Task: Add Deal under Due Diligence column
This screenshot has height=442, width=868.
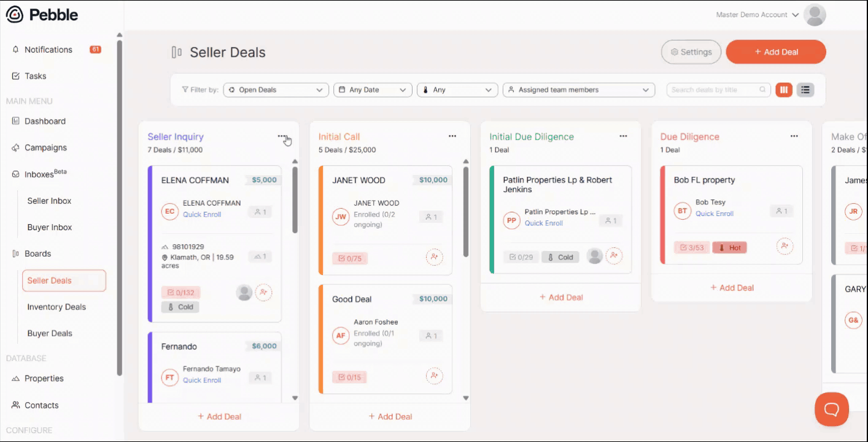Action: (x=732, y=287)
